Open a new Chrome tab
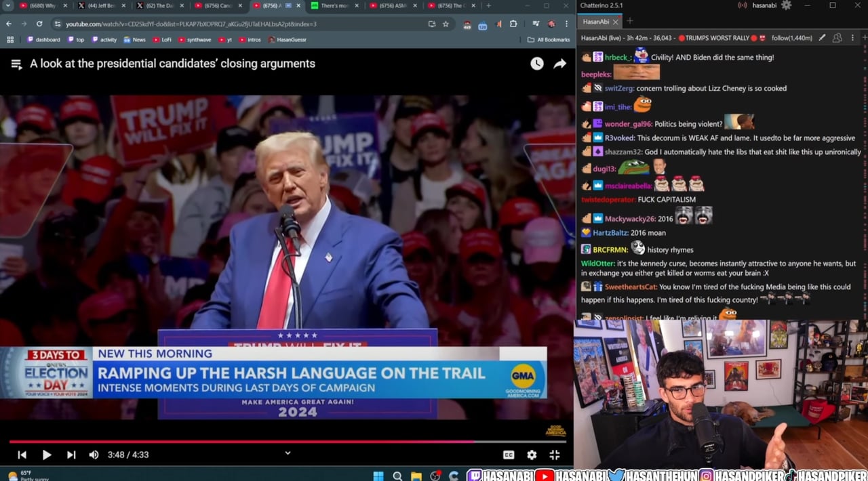Image resolution: width=868 pixels, height=481 pixels. (x=488, y=6)
